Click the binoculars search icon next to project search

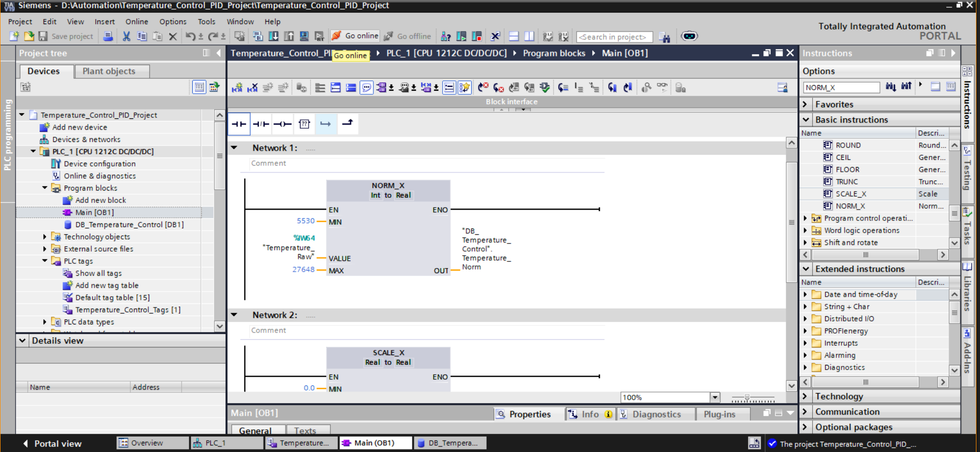665,37
